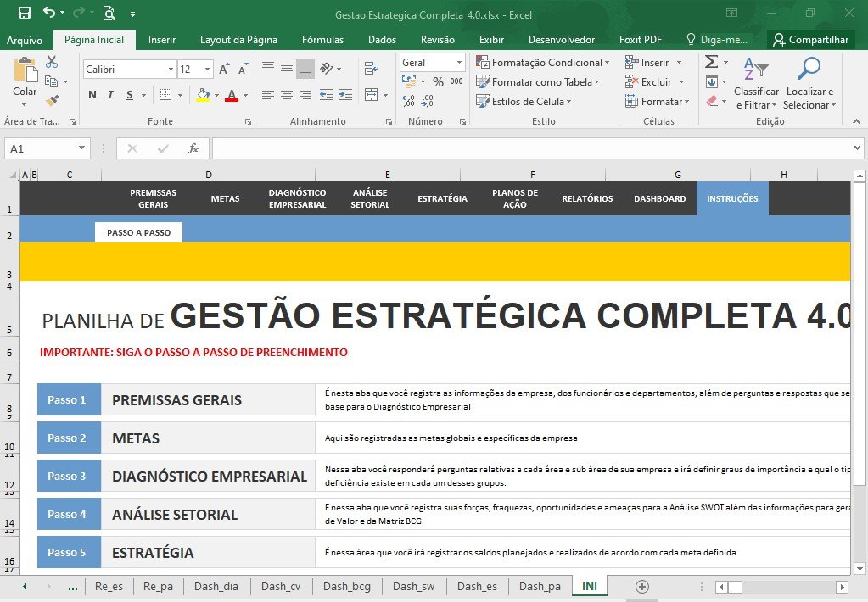Screen dimensions: 868x602
Task: Click the Compartilhar share button
Action: [811, 40]
